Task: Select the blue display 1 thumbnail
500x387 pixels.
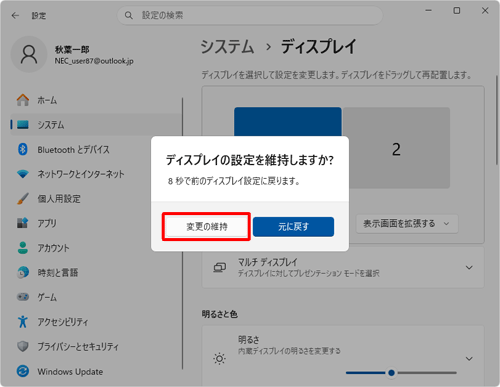Action: click(288, 121)
